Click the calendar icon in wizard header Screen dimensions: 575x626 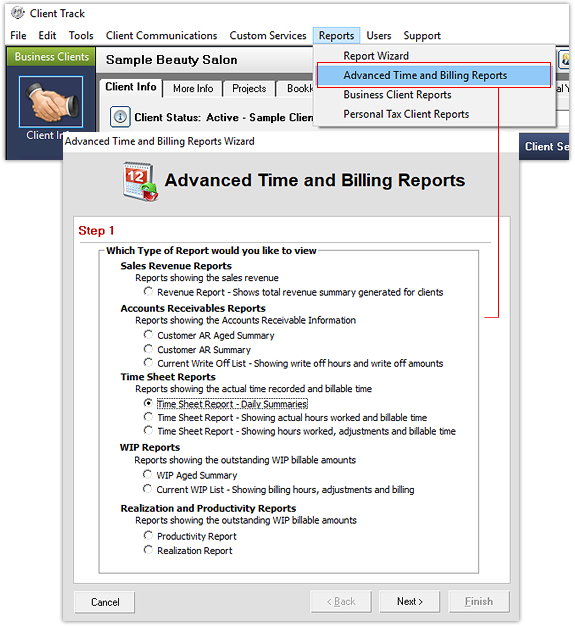[x=140, y=181]
